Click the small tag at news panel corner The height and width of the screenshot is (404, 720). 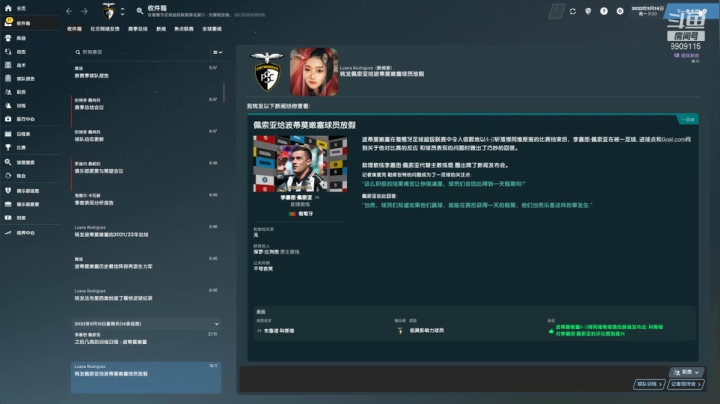click(687, 120)
